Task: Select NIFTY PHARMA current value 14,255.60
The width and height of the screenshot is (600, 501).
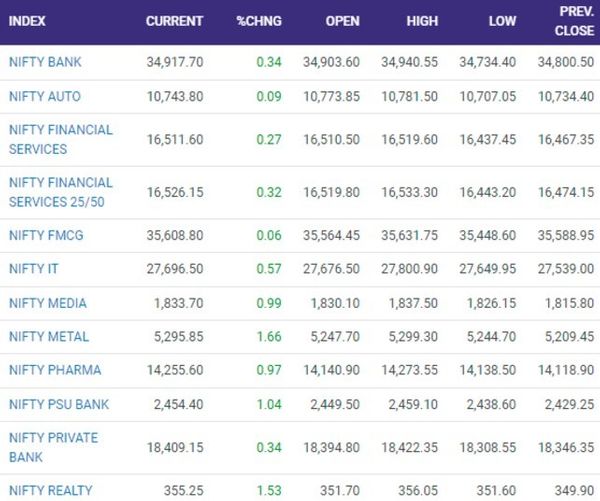Action: (175, 370)
